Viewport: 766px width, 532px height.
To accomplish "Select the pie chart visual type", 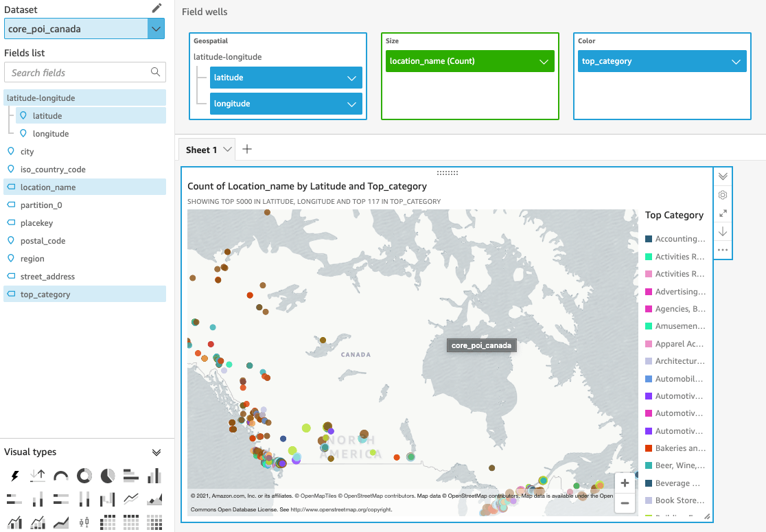I will 106,475.
